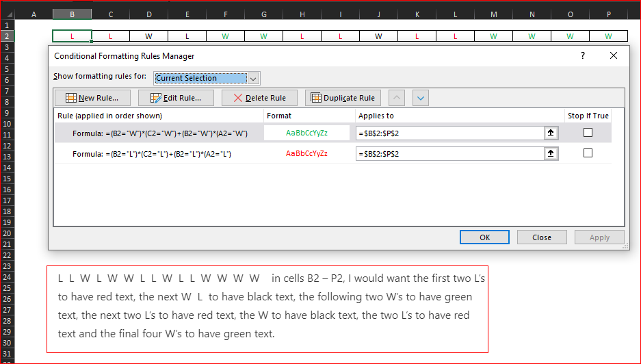Click the Rule (applied in order shown) header

coord(159,116)
